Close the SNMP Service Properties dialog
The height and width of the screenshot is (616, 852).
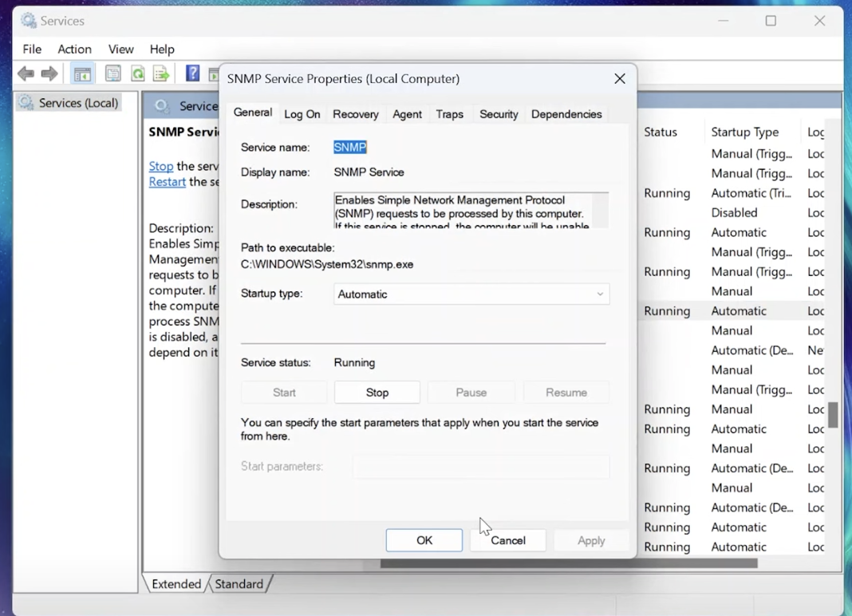(620, 79)
